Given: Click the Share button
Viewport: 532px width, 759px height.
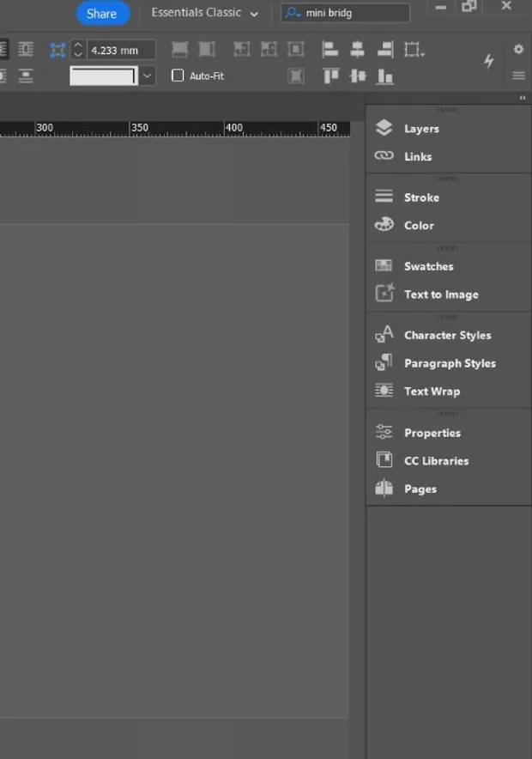Looking at the screenshot, I should click(x=102, y=14).
